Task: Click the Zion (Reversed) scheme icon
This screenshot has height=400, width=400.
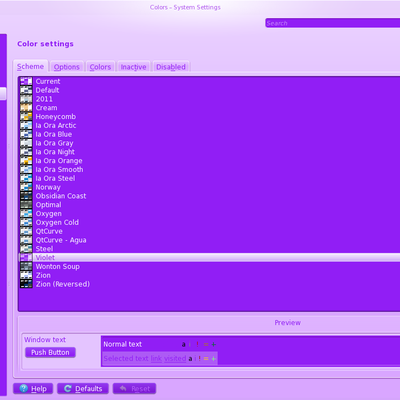Action: click(26, 284)
